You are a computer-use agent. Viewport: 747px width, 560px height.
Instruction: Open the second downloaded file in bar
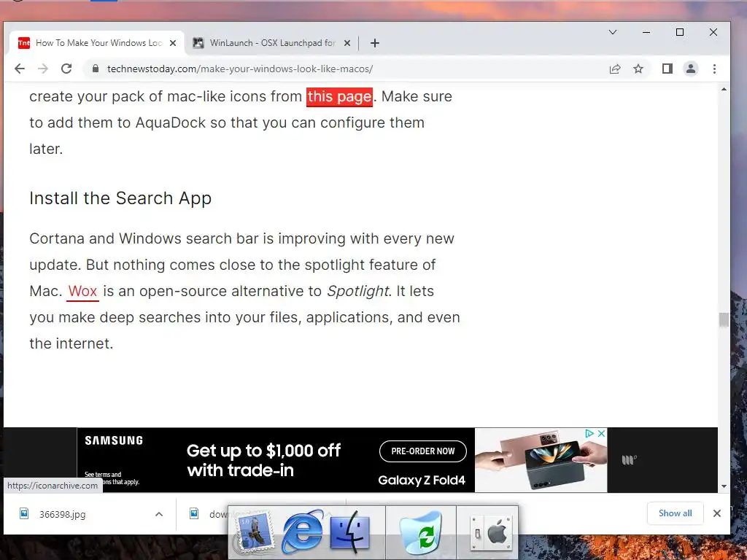pyautogui.click(x=209, y=514)
